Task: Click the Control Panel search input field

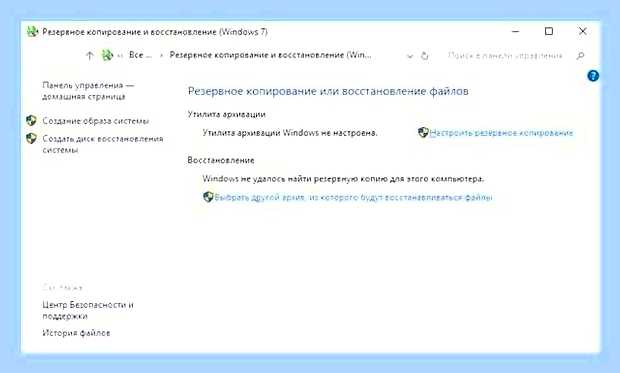Action: (x=505, y=56)
